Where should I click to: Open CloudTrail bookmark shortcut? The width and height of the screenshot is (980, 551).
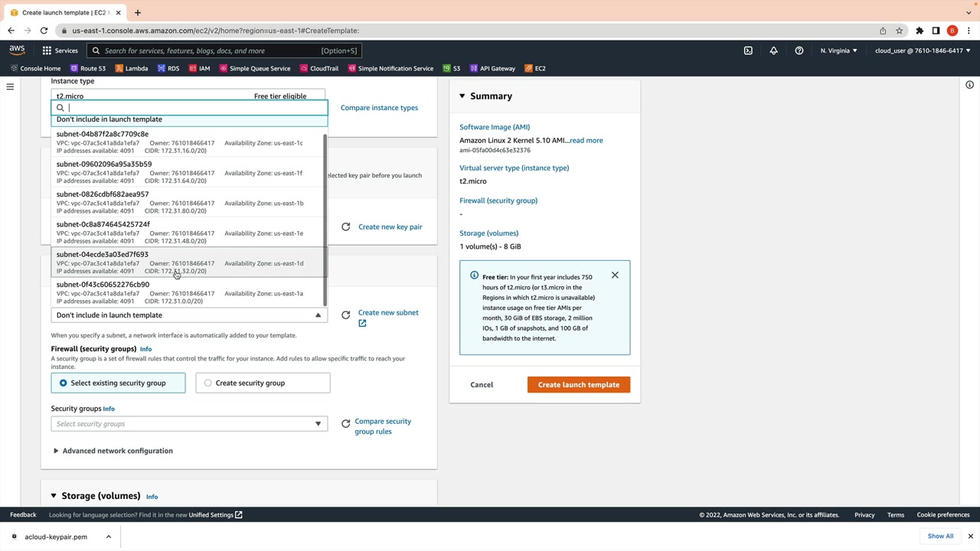click(x=319, y=68)
